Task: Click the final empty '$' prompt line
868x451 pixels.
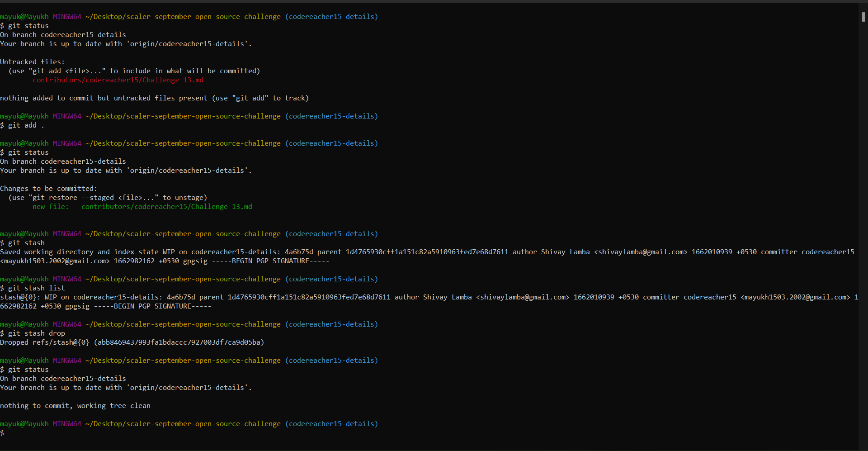Action: tap(2, 433)
